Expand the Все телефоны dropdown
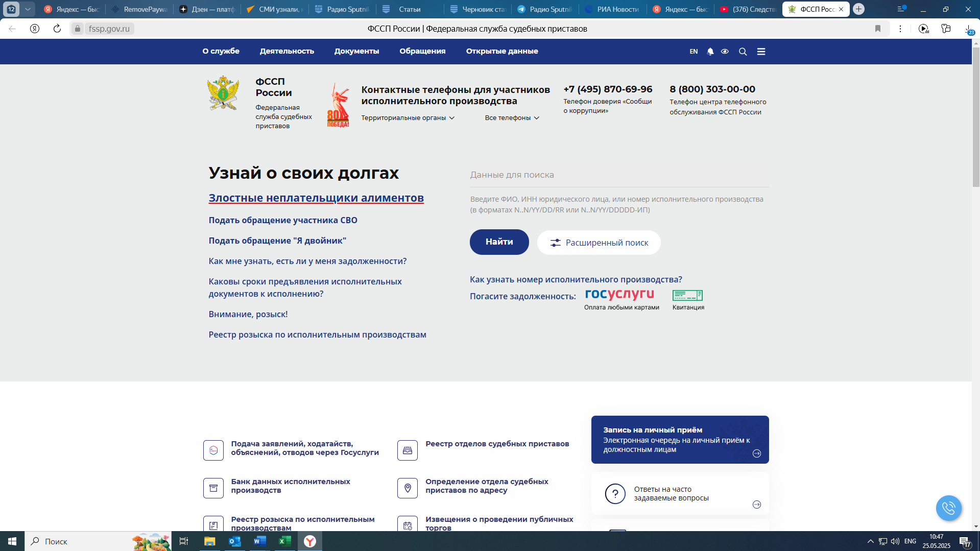980x551 pixels. click(x=512, y=118)
